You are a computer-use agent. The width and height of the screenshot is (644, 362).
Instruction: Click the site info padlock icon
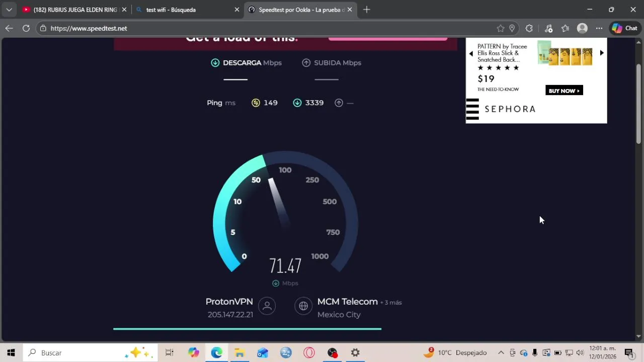[43, 28]
